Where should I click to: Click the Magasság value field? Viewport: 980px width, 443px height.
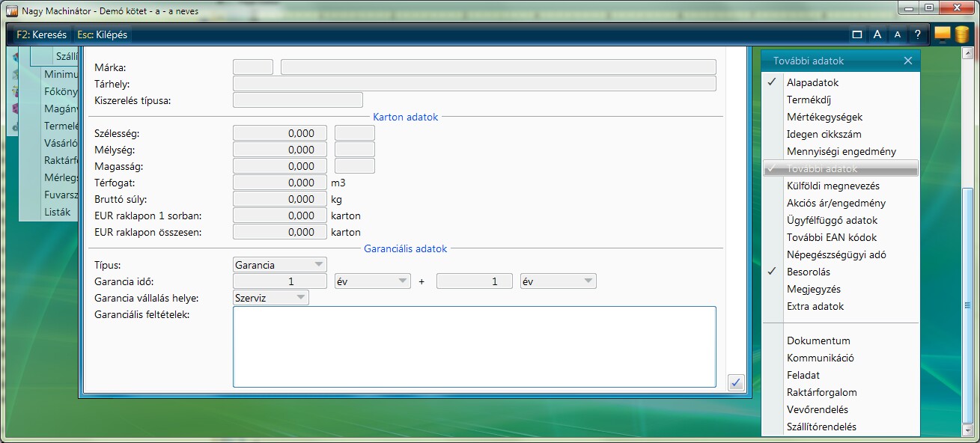(x=280, y=166)
